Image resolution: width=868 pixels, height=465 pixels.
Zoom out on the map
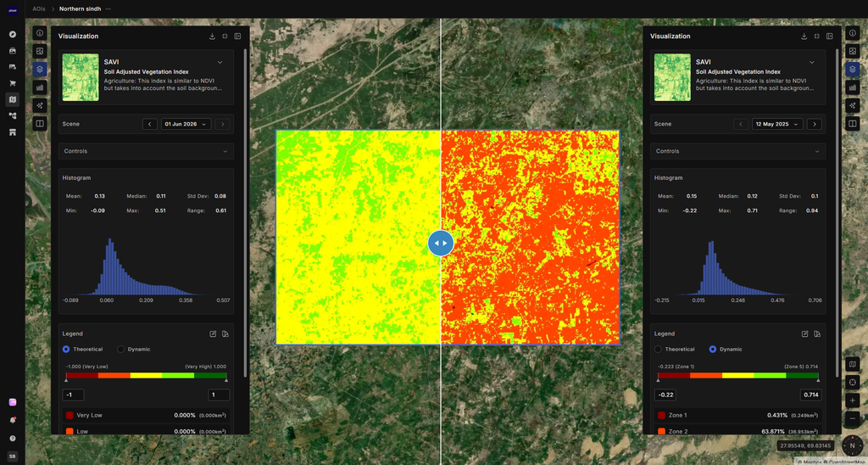click(x=853, y=417)
